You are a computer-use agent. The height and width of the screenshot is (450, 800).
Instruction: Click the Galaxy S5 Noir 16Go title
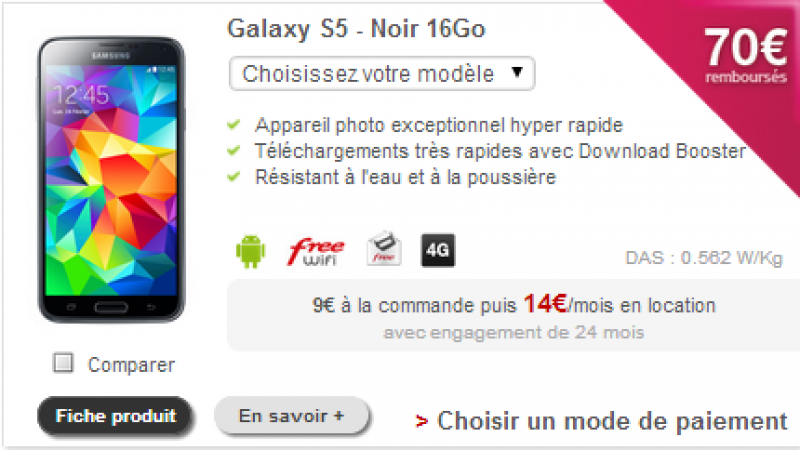356,29
